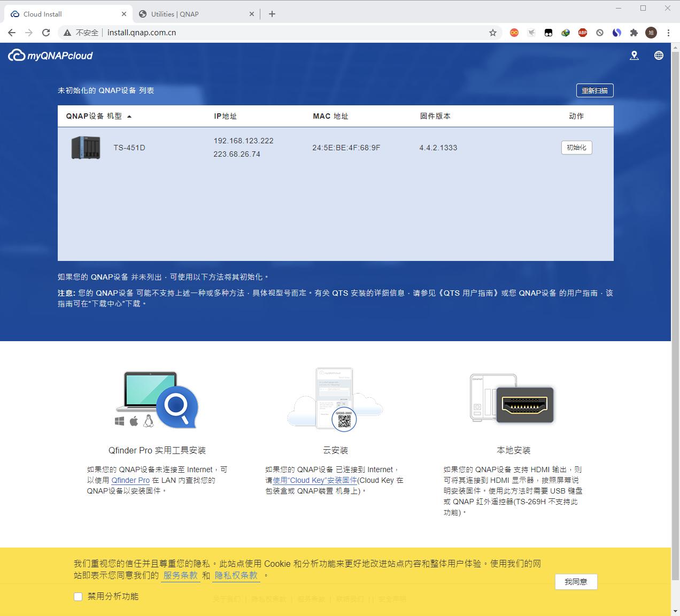Open Chrome's three-dot menu
The height and width of the screenshot is (616, 680).
[668, 33]
